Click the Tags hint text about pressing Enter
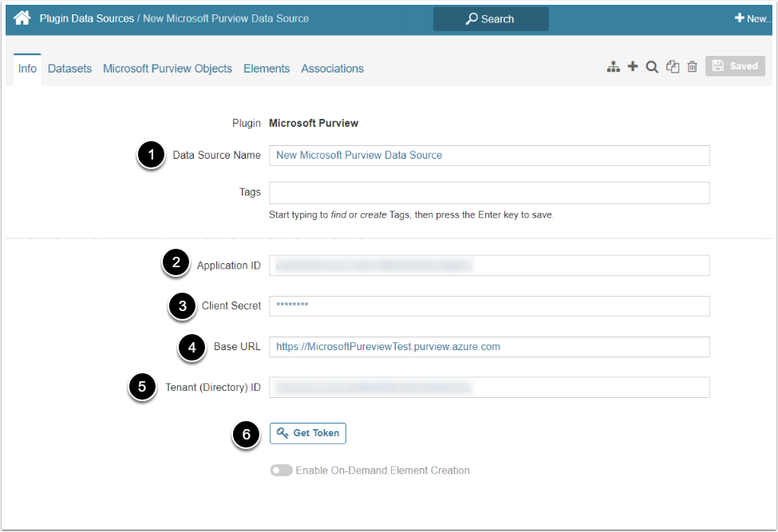Screen dimensions: 778x532 click(411, 215)
